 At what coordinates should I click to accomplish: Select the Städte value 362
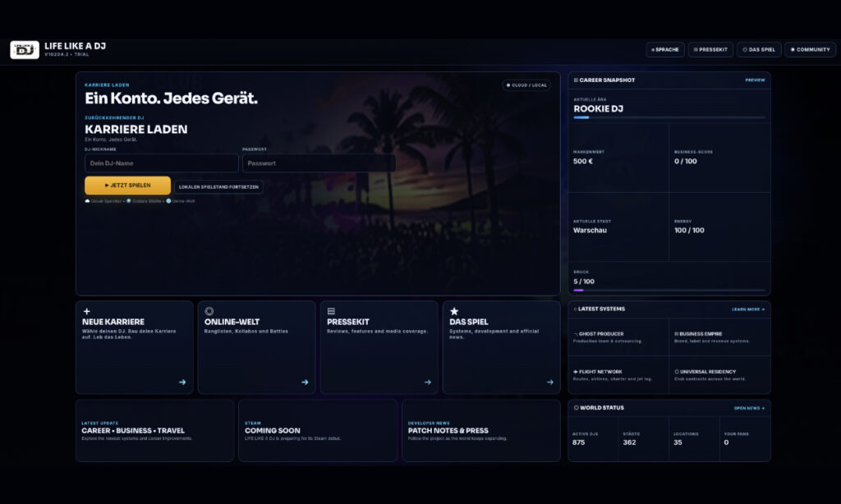629,442
